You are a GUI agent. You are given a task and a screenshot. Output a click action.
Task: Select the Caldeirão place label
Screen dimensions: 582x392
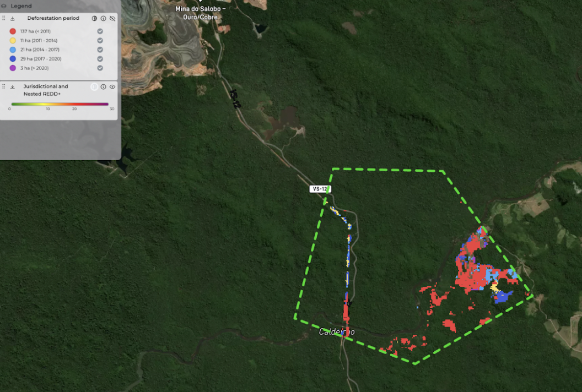(337, 331)
